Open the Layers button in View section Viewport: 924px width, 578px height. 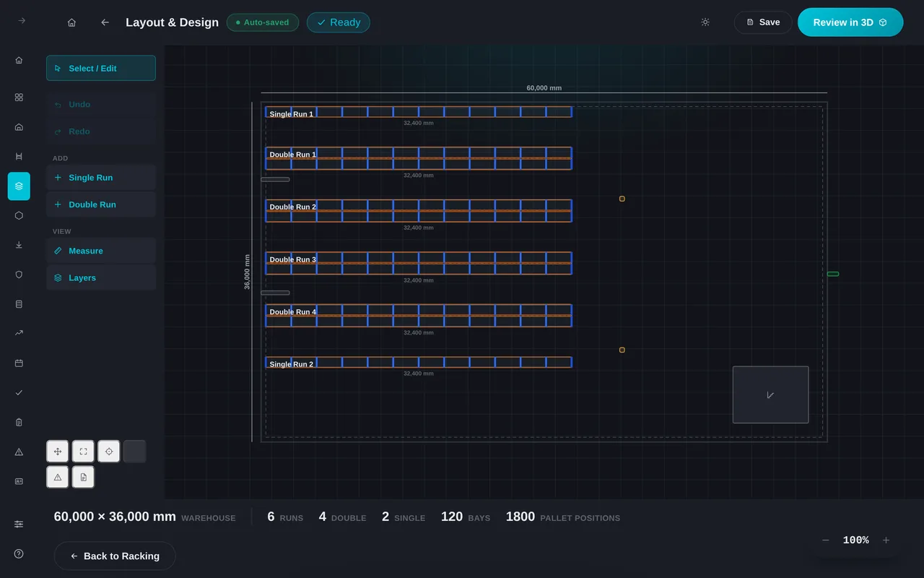tap(101, 277)
